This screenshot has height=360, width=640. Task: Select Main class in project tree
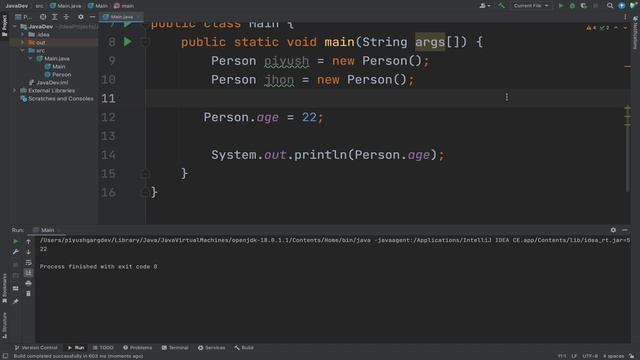coord(55,67)
